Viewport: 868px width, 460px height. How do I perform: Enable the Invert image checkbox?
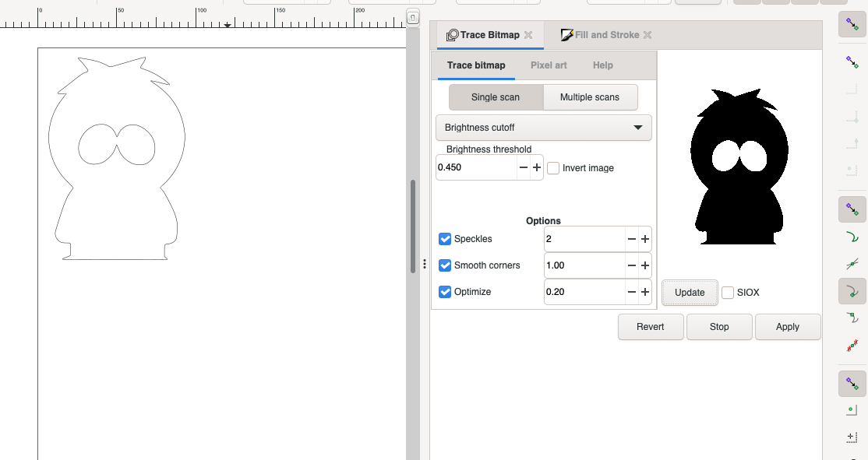pyautogui.click(x=553, y=168)
